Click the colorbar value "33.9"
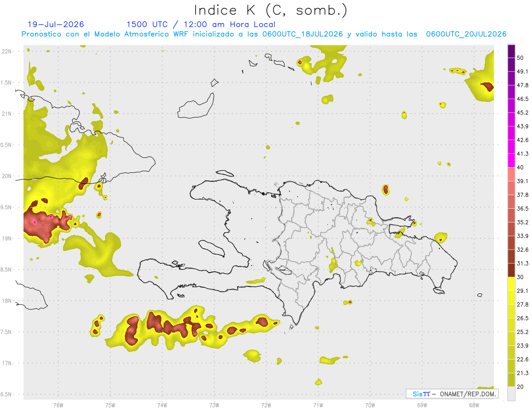This screenshot has height=411, width=532. (x=523, y=236)
